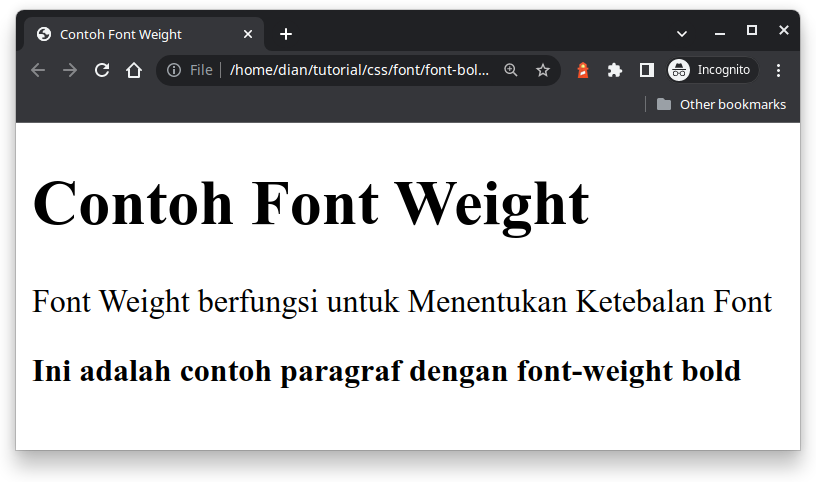Open a new tab
Screen dimensions: 816x482
click(286, 34)
